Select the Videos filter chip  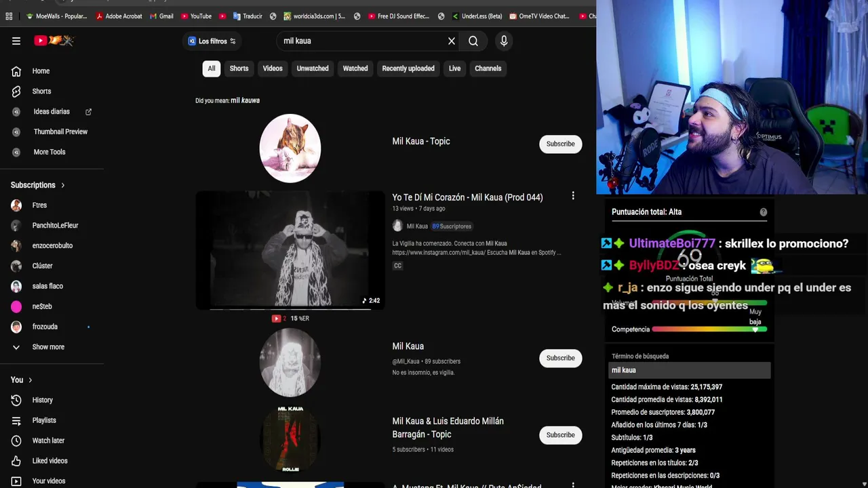click(273, 68)
